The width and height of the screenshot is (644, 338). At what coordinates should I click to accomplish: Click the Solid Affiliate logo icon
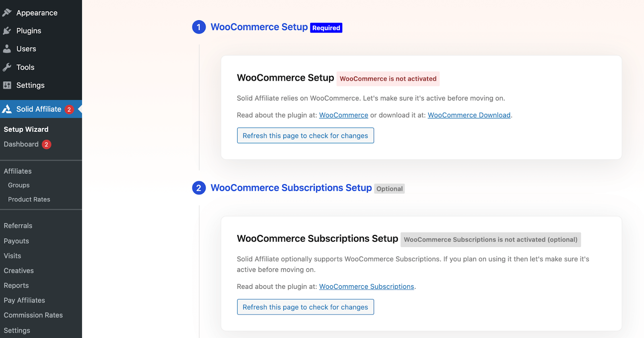click(7, 109)
